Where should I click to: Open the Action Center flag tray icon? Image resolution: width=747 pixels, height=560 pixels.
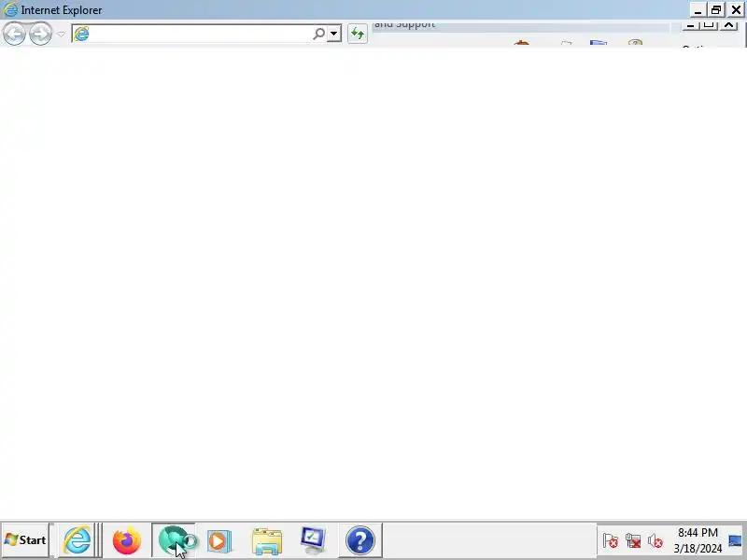(611, 541)
